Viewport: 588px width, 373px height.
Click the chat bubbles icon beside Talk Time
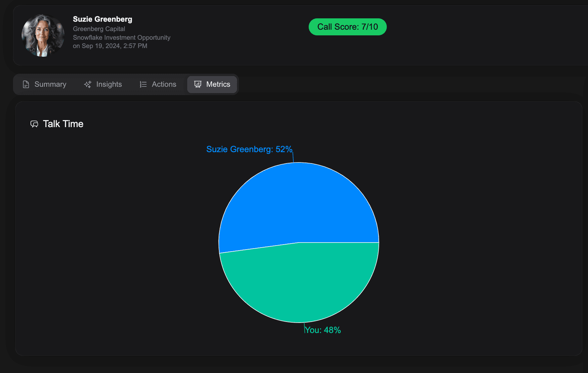click(35, 124)
